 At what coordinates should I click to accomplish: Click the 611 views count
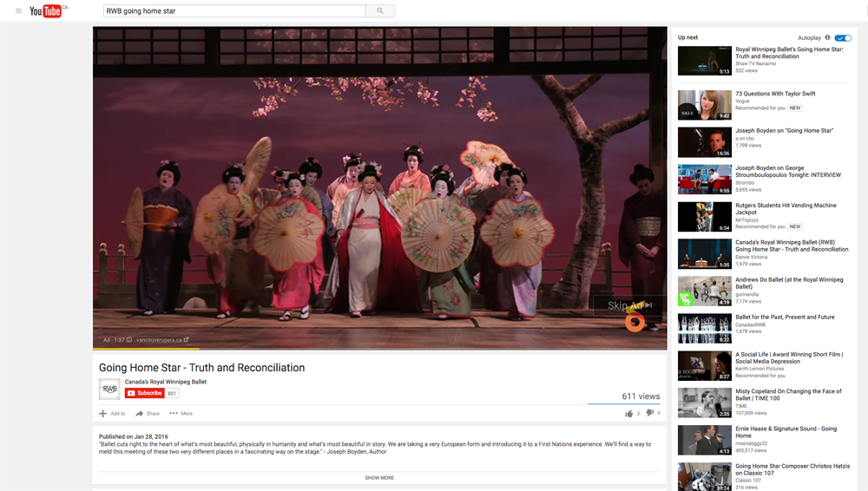pyautogui.click(x=641, y=396)
